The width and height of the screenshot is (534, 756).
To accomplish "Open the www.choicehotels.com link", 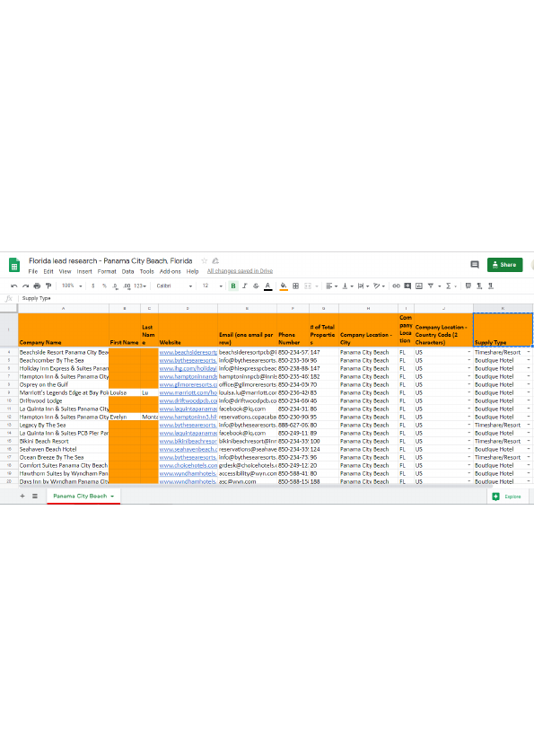I will pos(188,465).
